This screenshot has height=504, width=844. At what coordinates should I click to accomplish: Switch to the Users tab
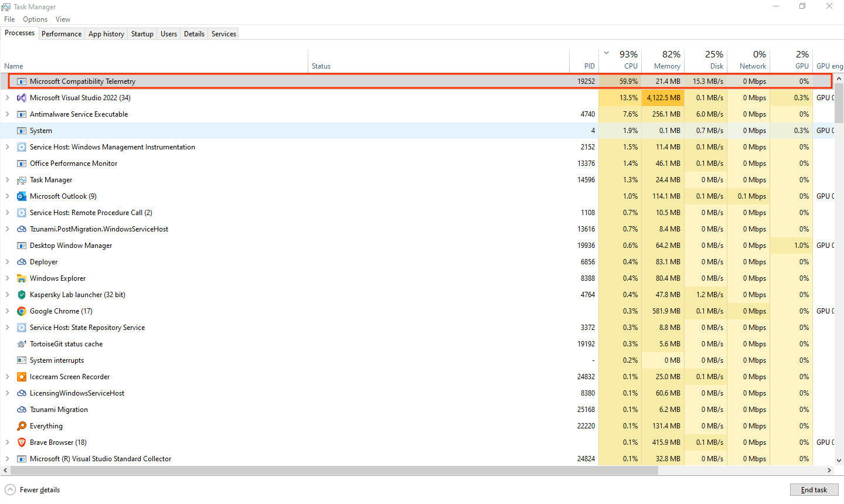[169, 34]
